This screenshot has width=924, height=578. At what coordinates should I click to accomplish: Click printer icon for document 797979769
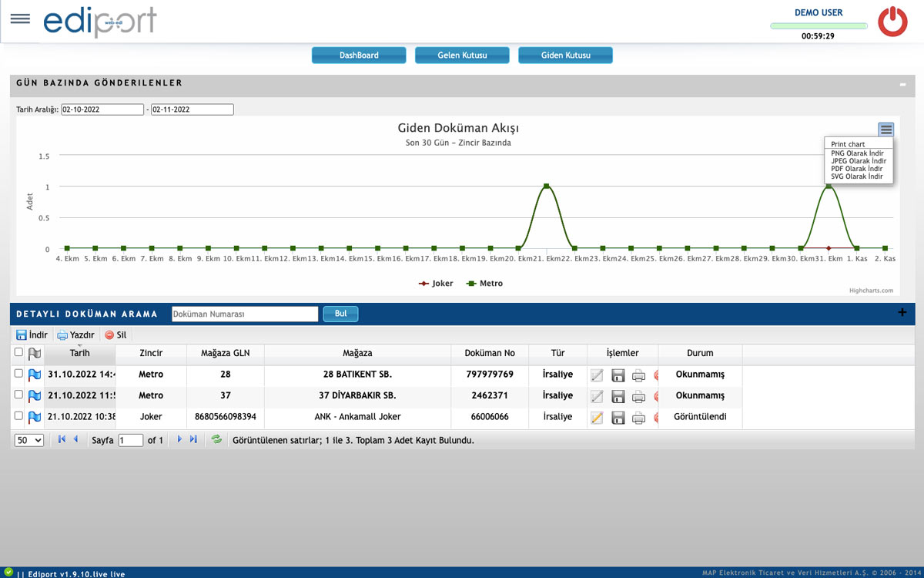click(x=638, y=375)
